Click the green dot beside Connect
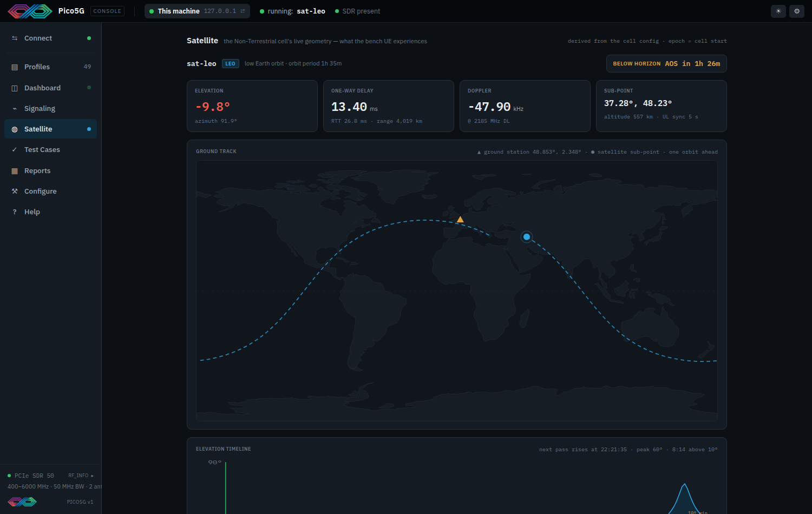This screenshot has width=812, height=514. (89, 38)
